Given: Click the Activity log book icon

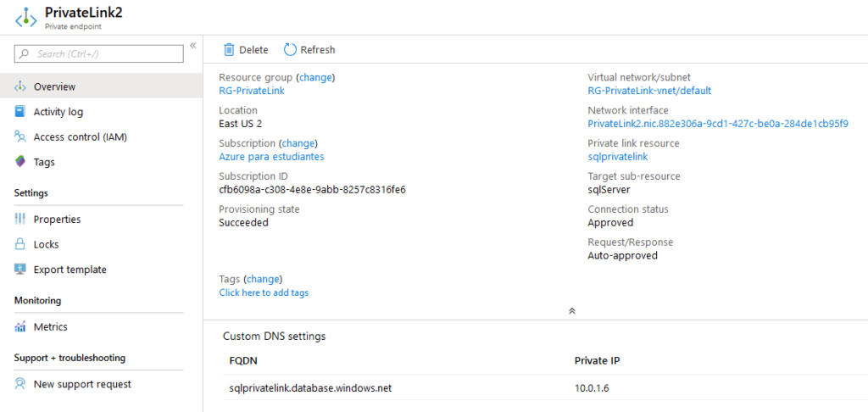Looking at the screenshot, I should coord(20,112).
